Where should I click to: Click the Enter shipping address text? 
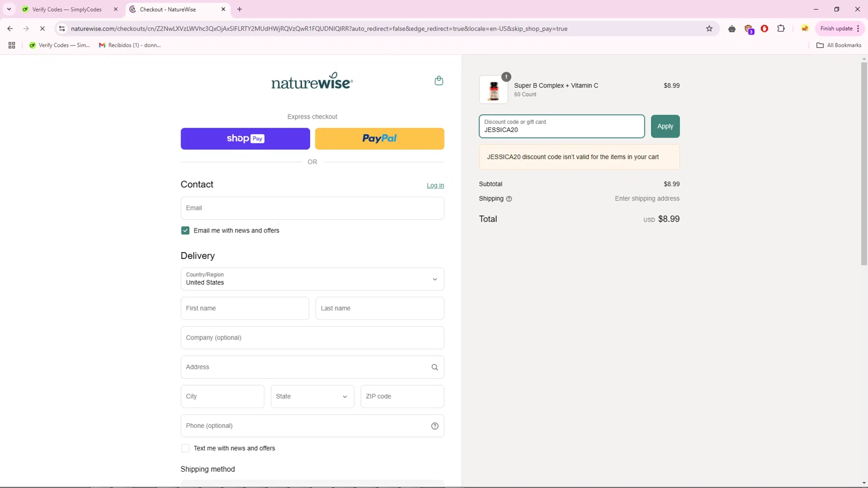(647, 199)
